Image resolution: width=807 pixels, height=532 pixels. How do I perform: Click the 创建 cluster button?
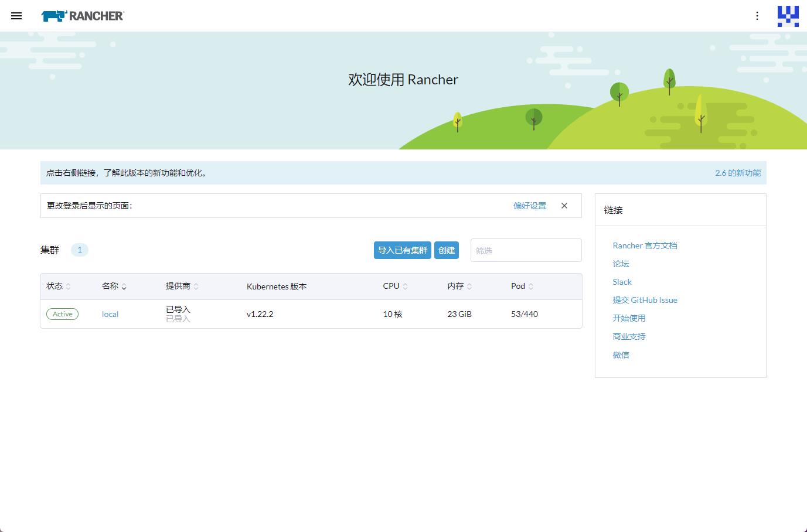[447, 250]
